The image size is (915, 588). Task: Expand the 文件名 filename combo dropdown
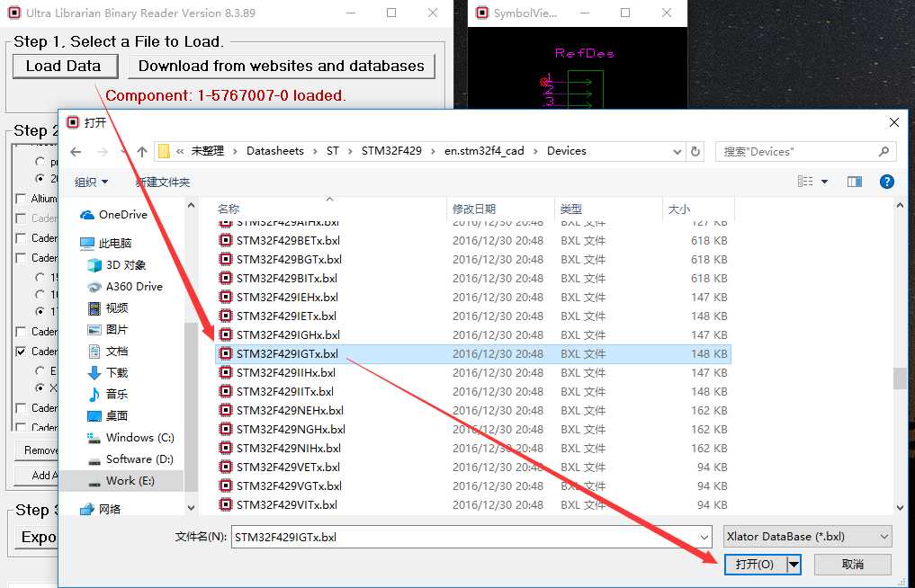(x=704, y=538)
